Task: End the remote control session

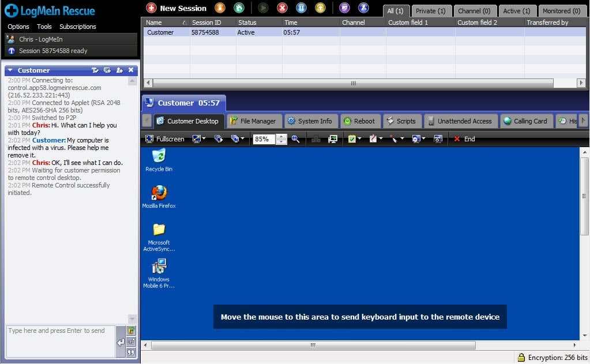Action: pyautogui.click(x=465, y=139)
